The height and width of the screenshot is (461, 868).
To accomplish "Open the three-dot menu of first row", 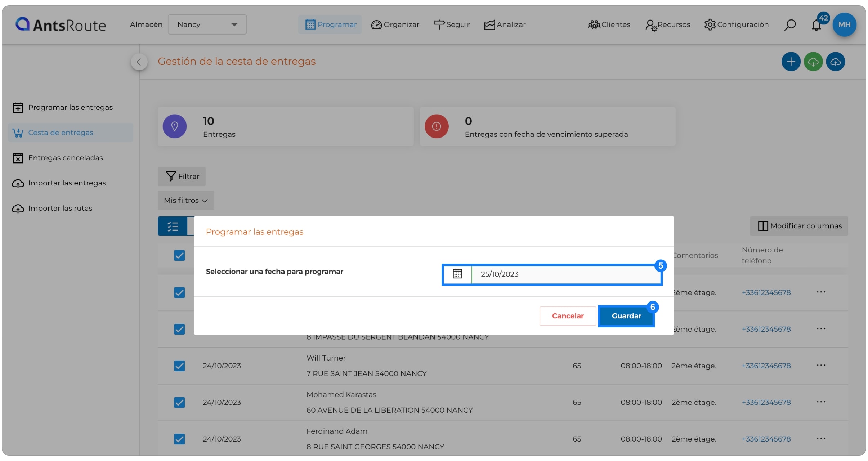I will click(821, 292).
